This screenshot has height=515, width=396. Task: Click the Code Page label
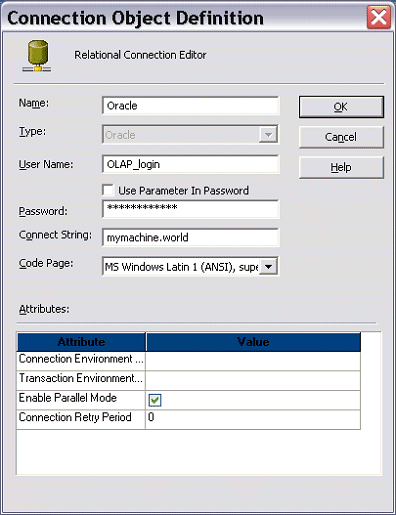pyautogui.click(x=46, y=264)
